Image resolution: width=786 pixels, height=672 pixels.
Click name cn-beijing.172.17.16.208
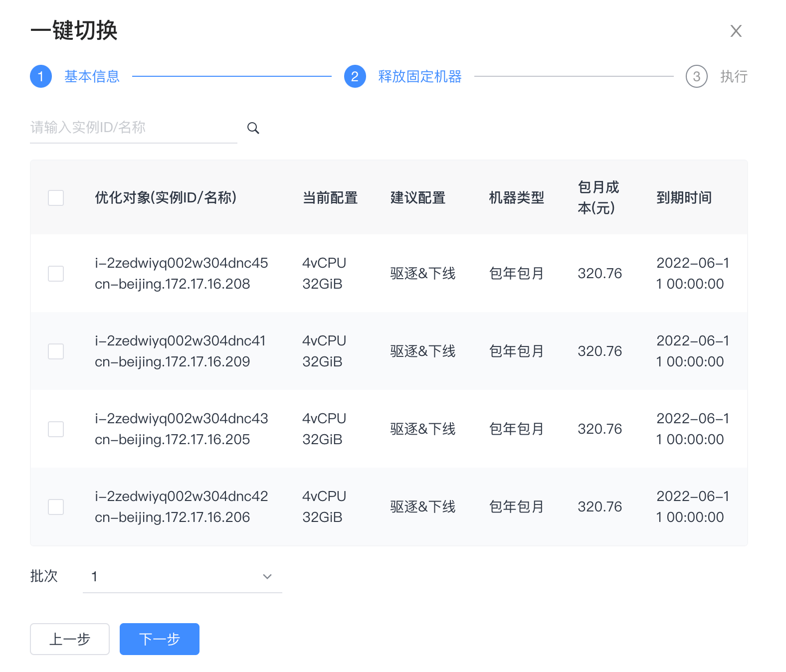[x=173, y=284]
